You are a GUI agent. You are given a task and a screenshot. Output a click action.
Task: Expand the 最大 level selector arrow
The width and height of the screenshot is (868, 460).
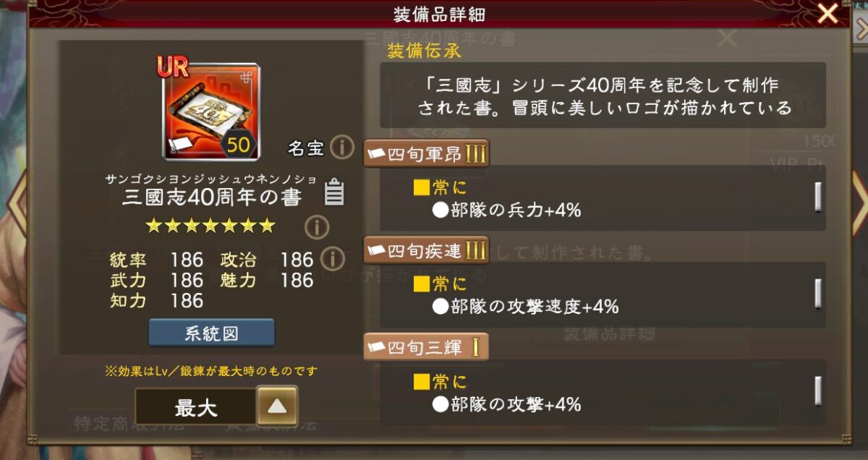click(276, 406)
